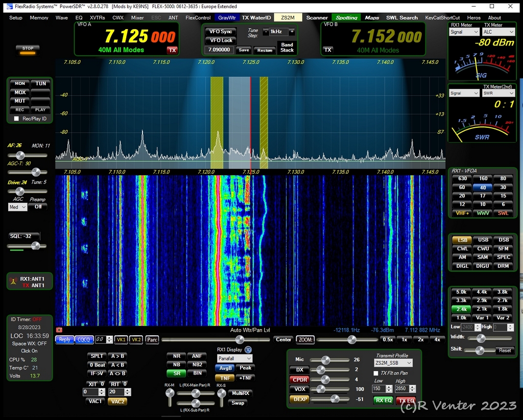This screenshot has height=420, width=523.
Task: Open the Transmit Profile ZS2M_SSB dropdown
Action: 392,363
